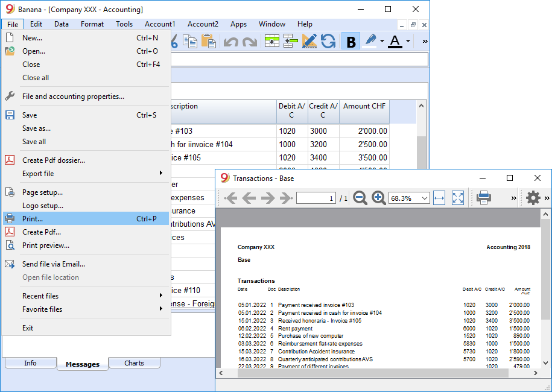552x392 pixels.
Task: Click the Delete row icon
Action: click(x=290, y=41)
